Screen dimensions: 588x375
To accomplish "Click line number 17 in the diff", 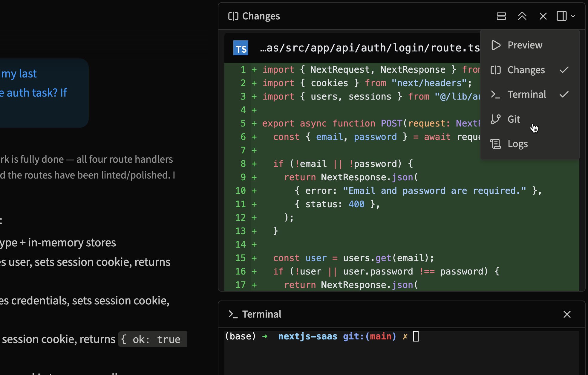I will pyautogui.click(x=241, y=285).
